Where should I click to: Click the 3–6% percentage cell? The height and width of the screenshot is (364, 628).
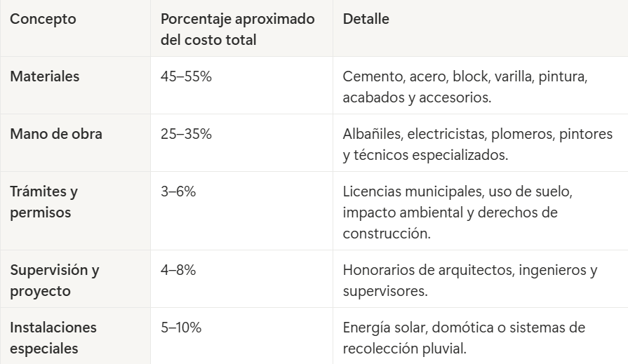click(178, 191)
